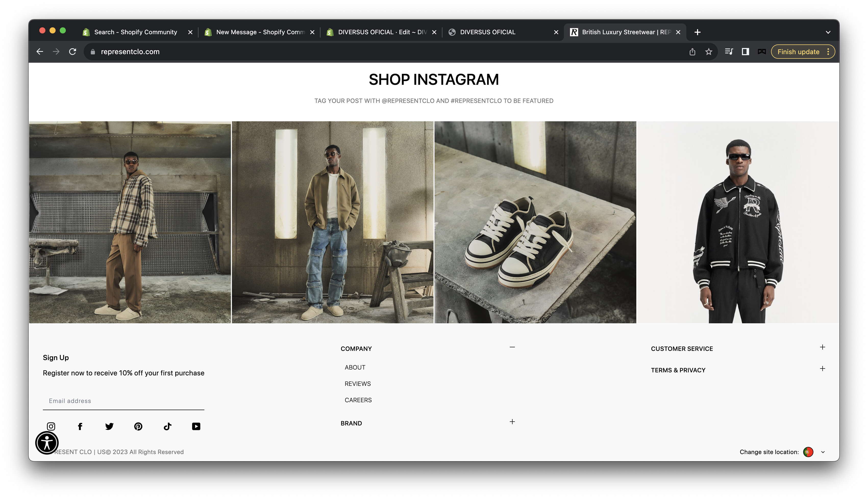This screenshot has height=499, width=868.
Task: Expand the BRAND footer section
Action: tap(512, 422)
